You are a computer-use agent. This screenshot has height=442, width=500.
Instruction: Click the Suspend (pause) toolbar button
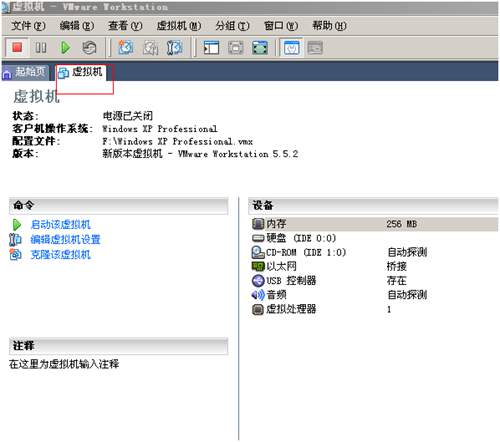tap(41, 48)
